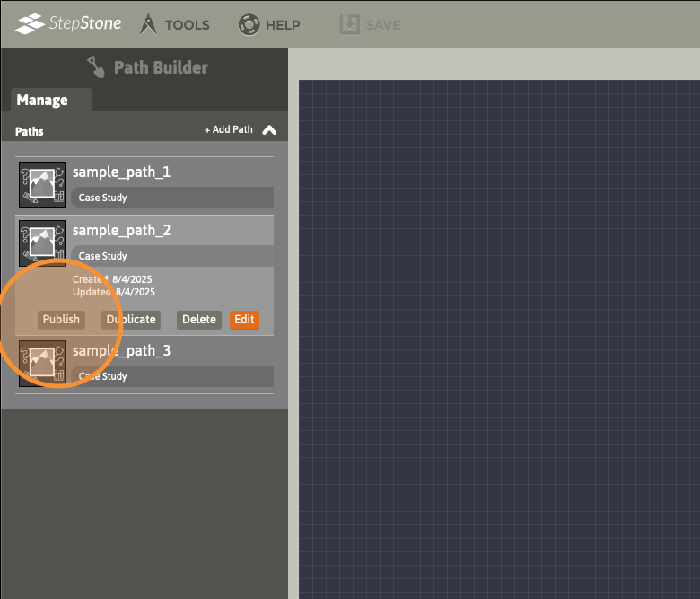
Task: Collapse the Paths section chevron
Action: [x=269, y=130]
